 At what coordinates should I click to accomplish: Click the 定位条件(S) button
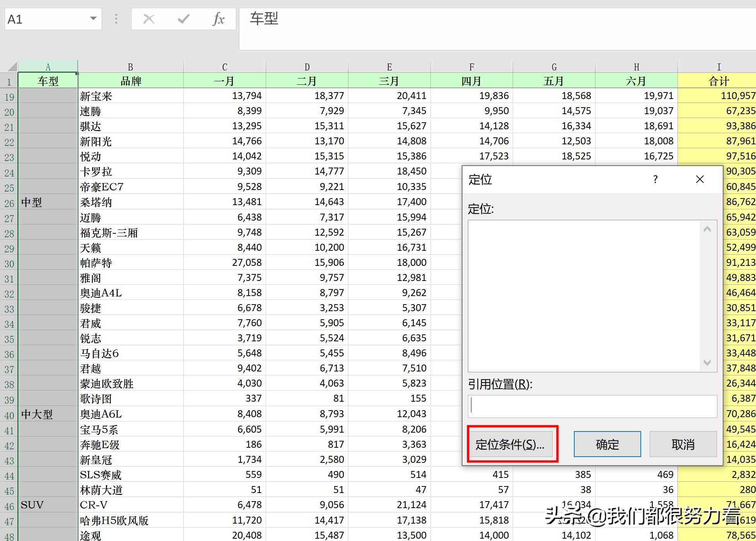512,444
